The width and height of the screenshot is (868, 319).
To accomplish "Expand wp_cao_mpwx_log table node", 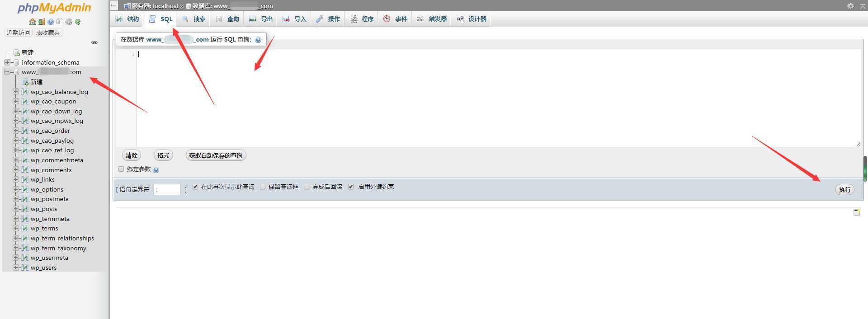I will pos(16,121).
